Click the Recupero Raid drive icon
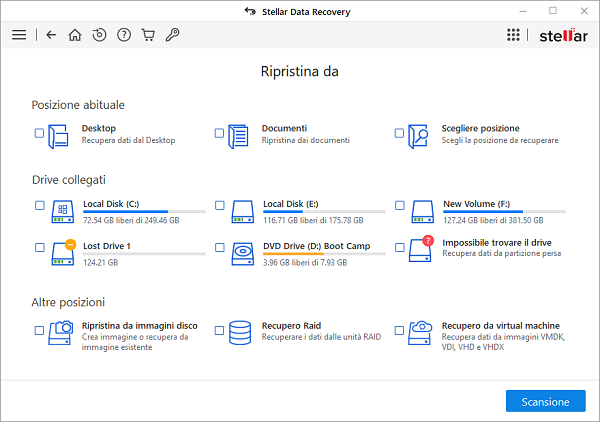 [240, 331]
